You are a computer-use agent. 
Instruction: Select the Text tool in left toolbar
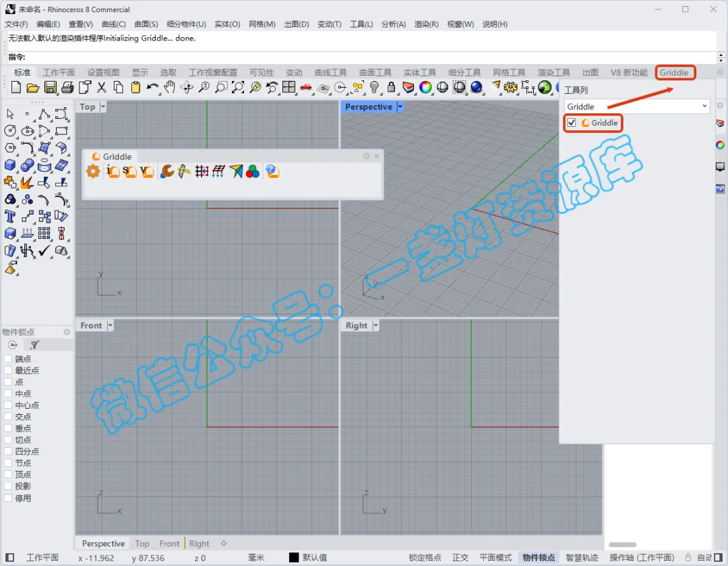coord(9,217)
